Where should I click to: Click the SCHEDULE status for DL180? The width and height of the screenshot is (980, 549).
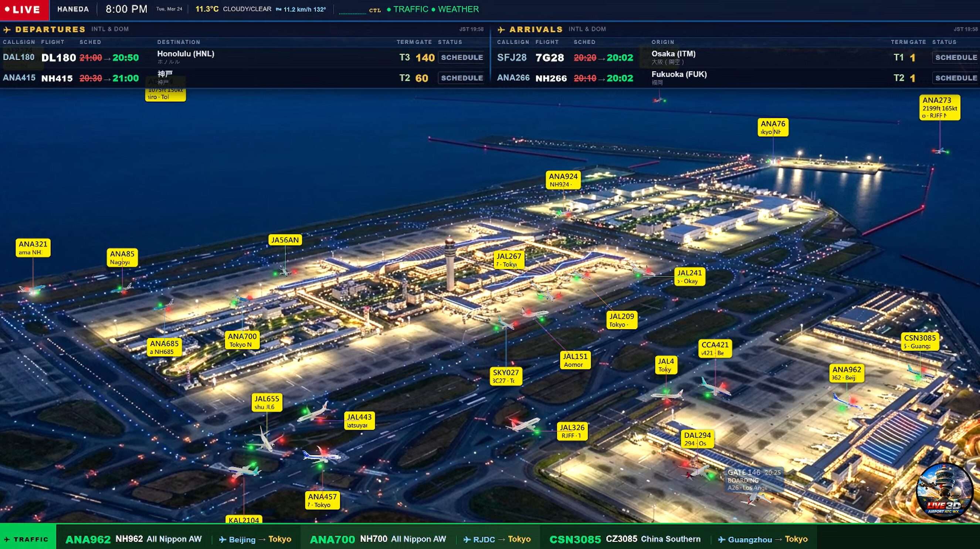[461, 57]
